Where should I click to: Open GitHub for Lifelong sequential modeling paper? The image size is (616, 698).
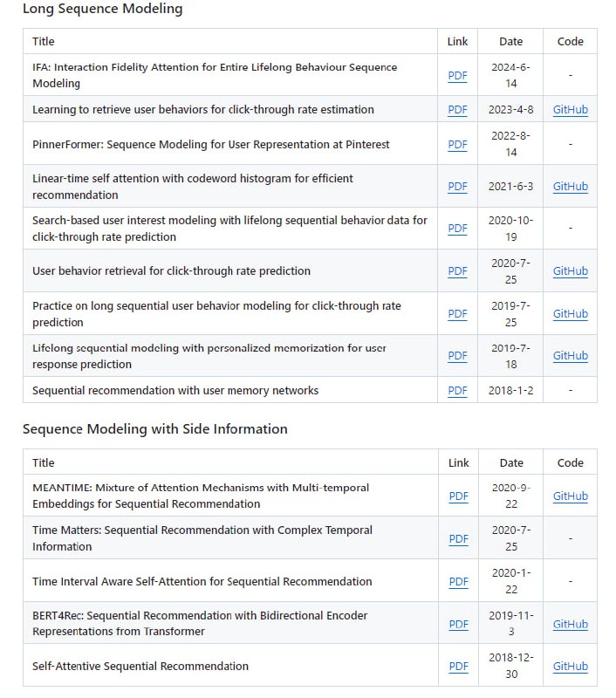(570, 356)
